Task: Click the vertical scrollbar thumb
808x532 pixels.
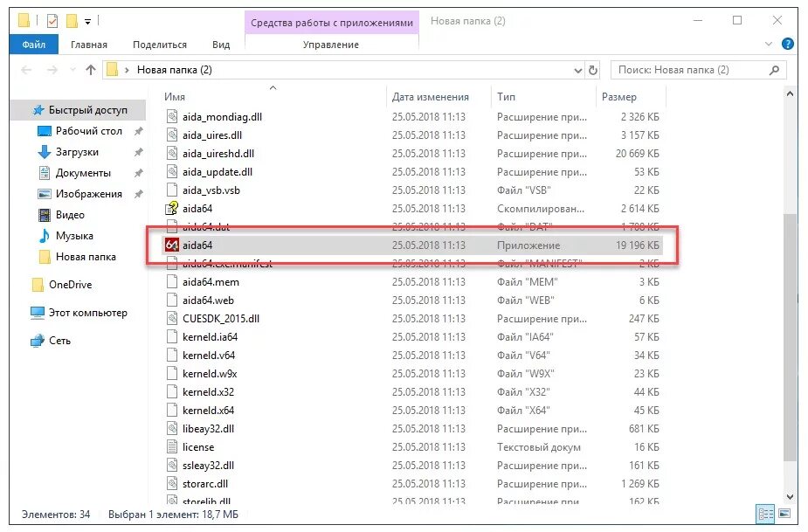Action: [790, 338]
